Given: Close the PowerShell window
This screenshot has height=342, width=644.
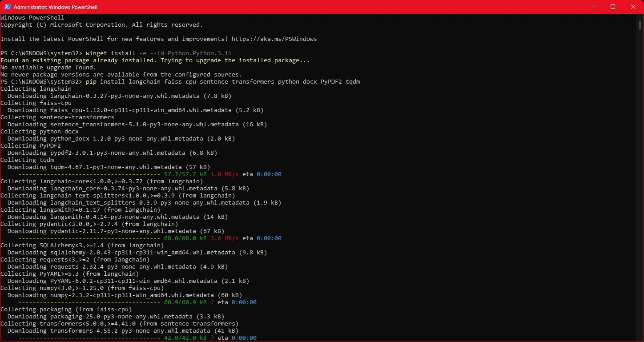Looking at the screenshot, I should click(633, 7).
